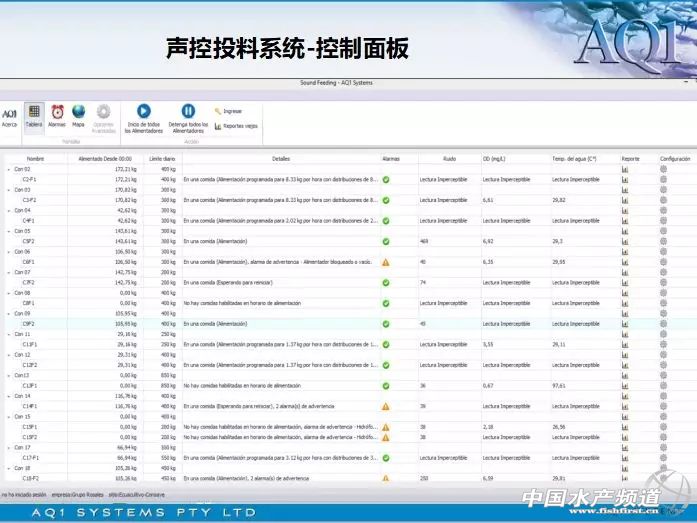Open the Alarmas alarm clock icon
Image resolution: width=697 pixels, height=523 pixels.
(x=57, y=114)
